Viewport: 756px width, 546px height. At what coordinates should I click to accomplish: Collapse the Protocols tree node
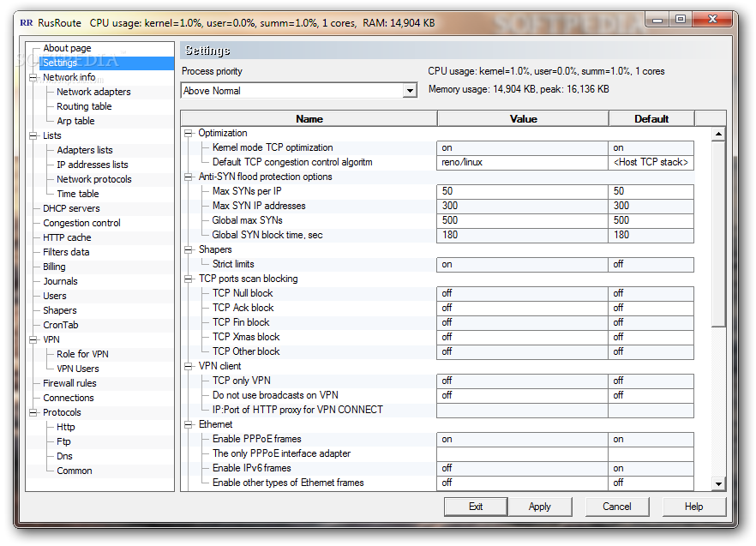click(x=33, y=412)
